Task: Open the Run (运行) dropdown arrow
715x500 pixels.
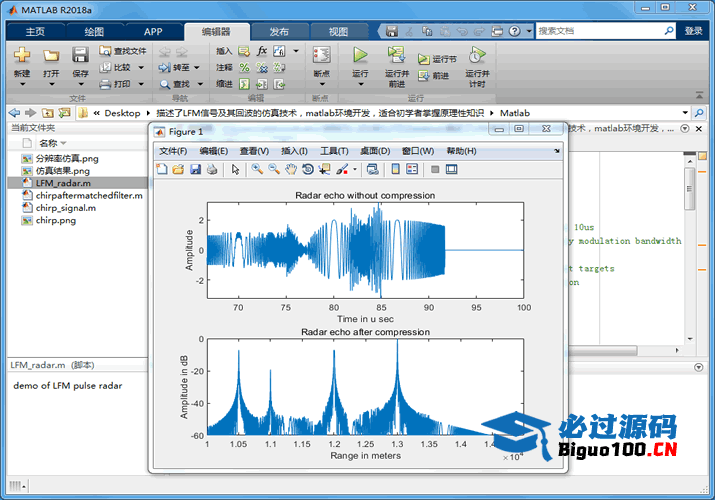Action: (360, 84)
